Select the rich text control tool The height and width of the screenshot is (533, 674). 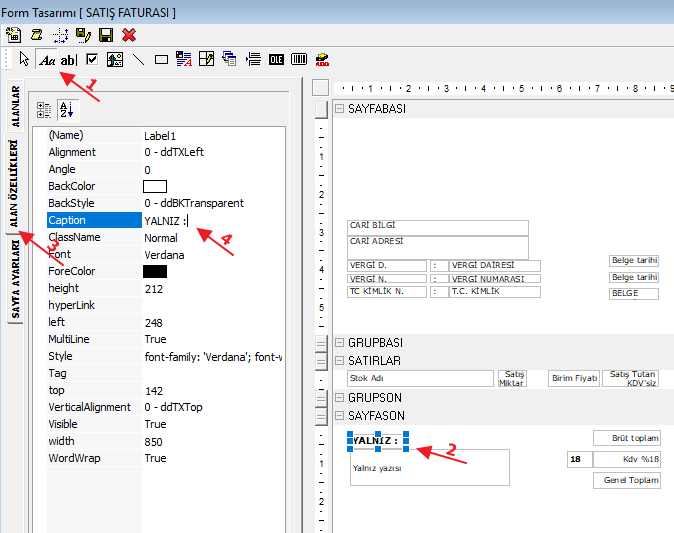184,59
